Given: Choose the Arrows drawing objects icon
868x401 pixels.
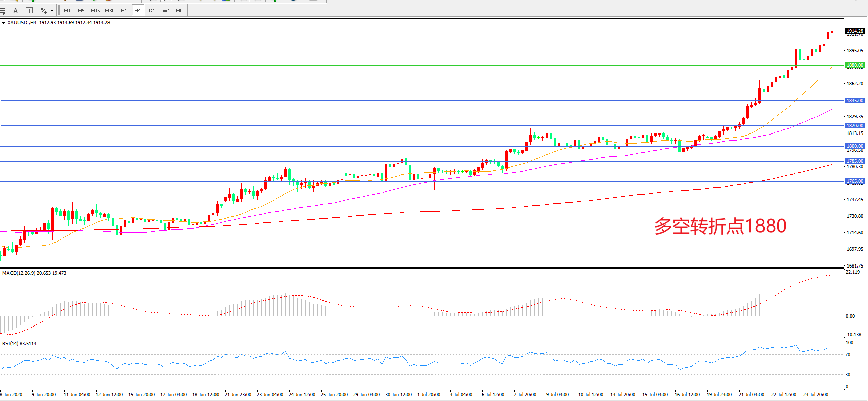Looking at the screenshot, I should [x=43, y=10].
